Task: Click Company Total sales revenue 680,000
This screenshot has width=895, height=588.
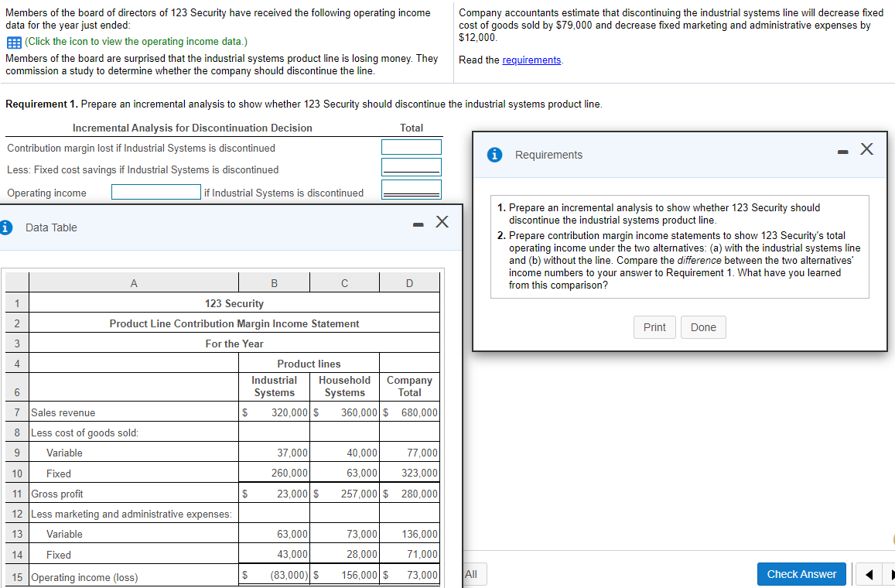Action: tap(419, 412)
